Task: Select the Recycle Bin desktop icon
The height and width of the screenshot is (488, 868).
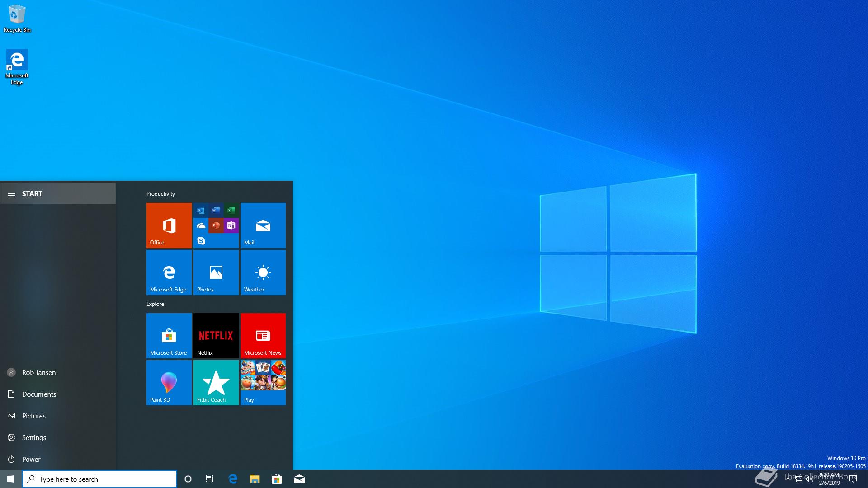Action: click(17, 19)
